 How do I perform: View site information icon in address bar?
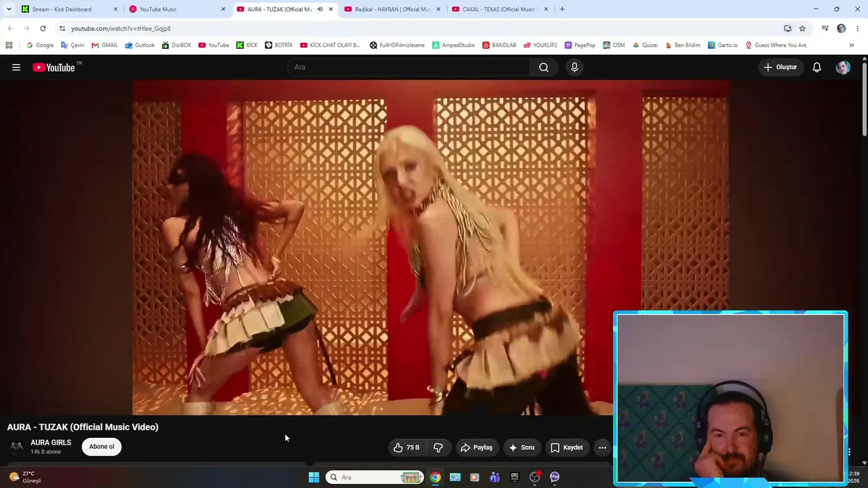pos(62,28)
